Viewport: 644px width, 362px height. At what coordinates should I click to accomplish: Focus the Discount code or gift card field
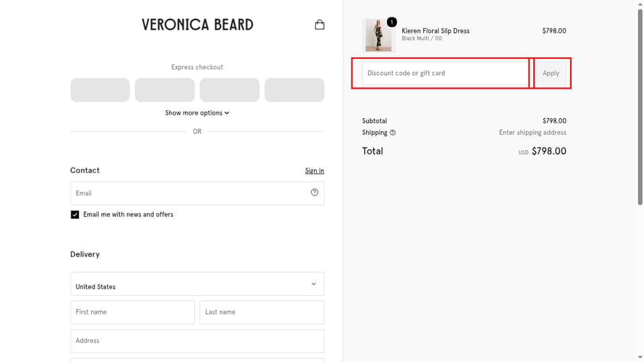445,73
